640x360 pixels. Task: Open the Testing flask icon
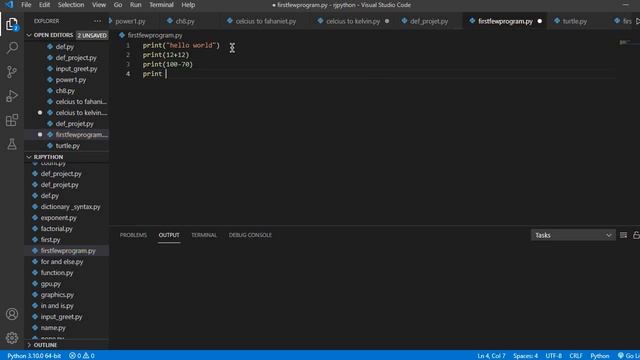[12, 144]
